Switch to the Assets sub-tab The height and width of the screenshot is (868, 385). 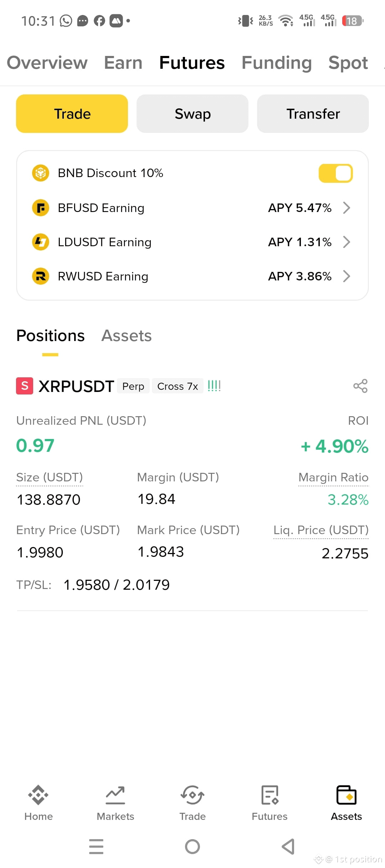[127, 336]
